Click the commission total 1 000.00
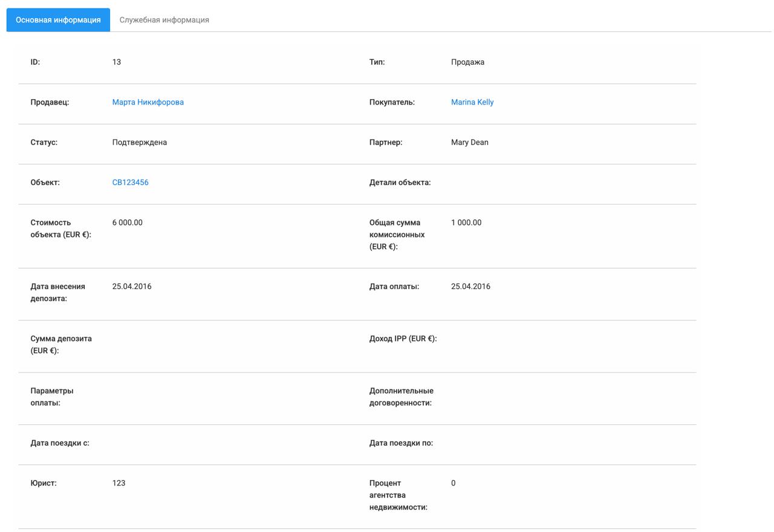This screenshot has height=532, width=774. point(466,222)
